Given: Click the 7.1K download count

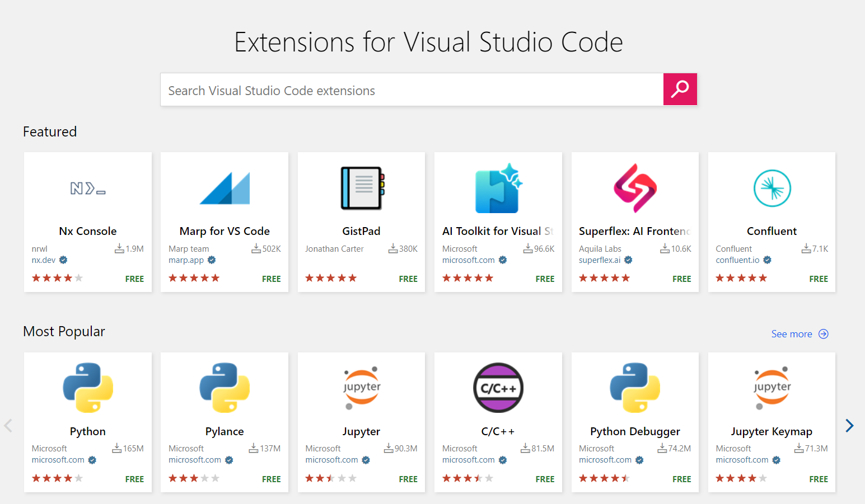Looking at the screenshot, I should [x=820, y=249].
